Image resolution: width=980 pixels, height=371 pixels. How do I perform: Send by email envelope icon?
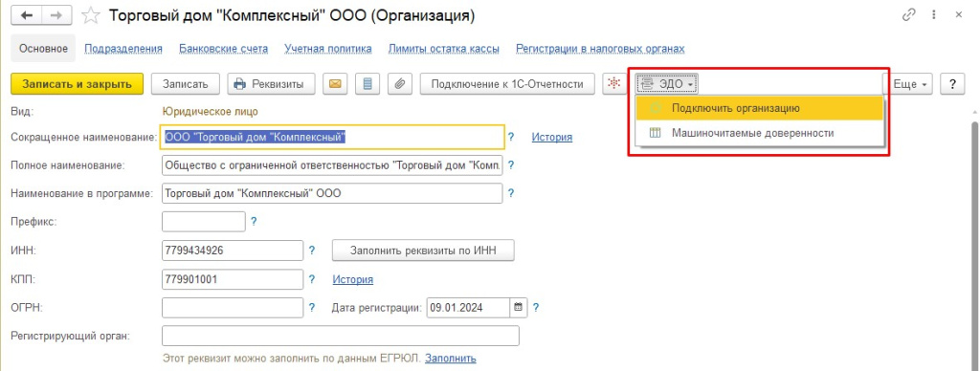point(336,84)
